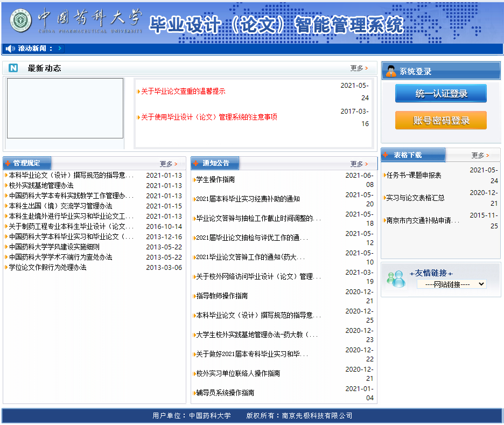The height and width of the screenshot is (425, 504).
Task: Click the university logo emblem
Action: tap(21, 21)
